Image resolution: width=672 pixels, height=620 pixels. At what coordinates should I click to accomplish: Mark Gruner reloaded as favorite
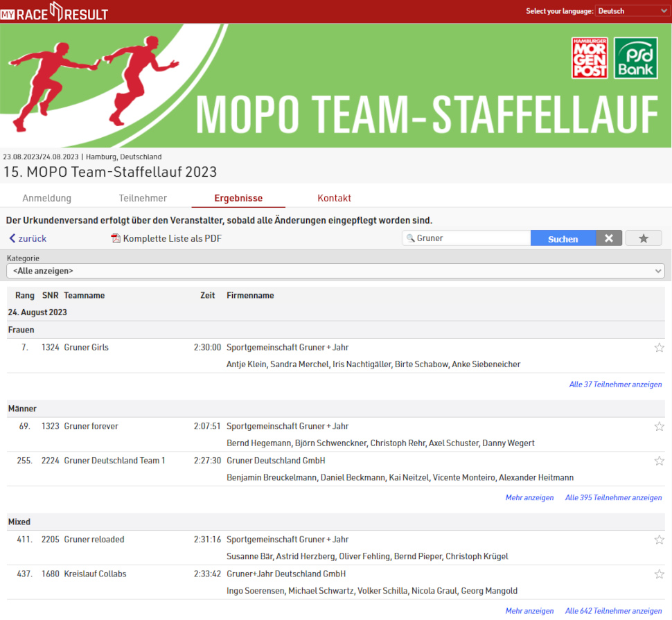coord(659,540)
